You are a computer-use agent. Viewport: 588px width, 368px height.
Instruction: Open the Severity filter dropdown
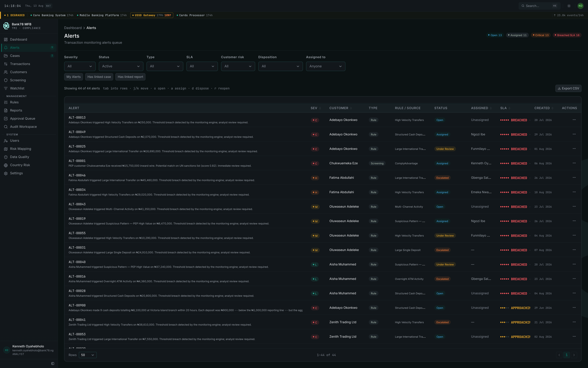80,66
